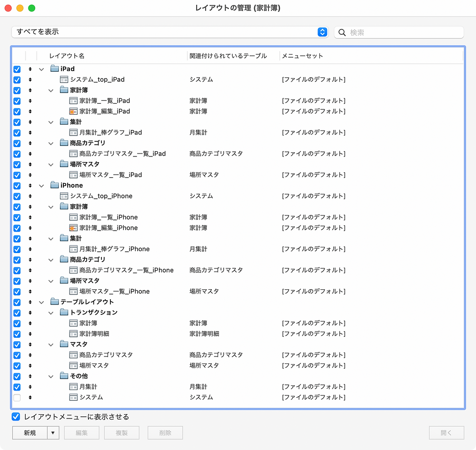The height and width of the screenshot is (450, 476).
Task: Click the layout icon of 商品カテゴリマスタ_一覧_iPad
Action: click(73, 154)
